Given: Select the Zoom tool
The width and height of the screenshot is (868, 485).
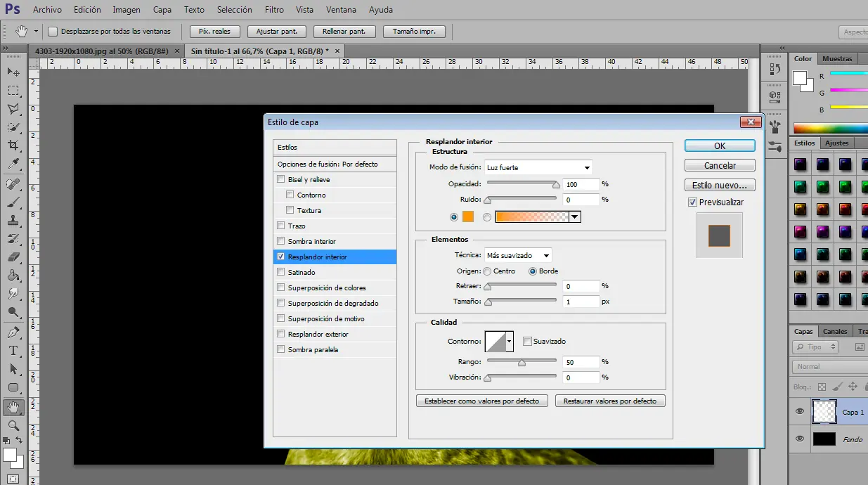Looking at the screenshot, I should tap(13, 426).
